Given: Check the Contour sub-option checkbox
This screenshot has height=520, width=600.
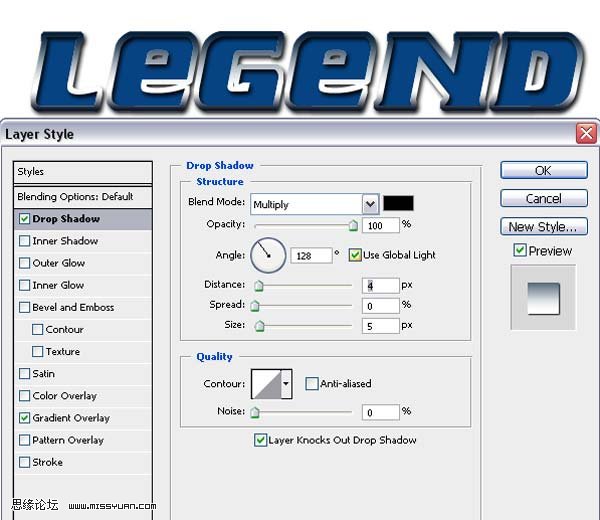Looking at the screenshot, I should [38, 329].
